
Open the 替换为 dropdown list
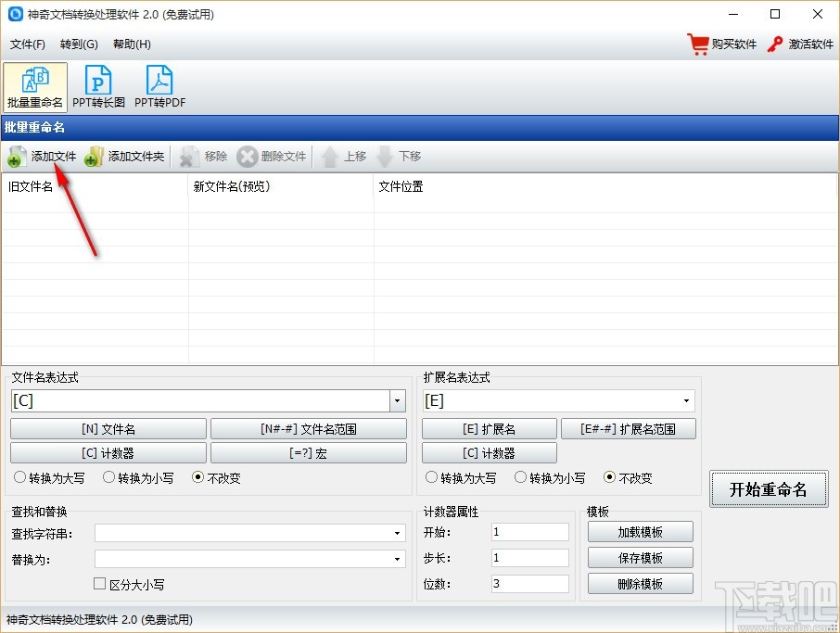[397, 559]
